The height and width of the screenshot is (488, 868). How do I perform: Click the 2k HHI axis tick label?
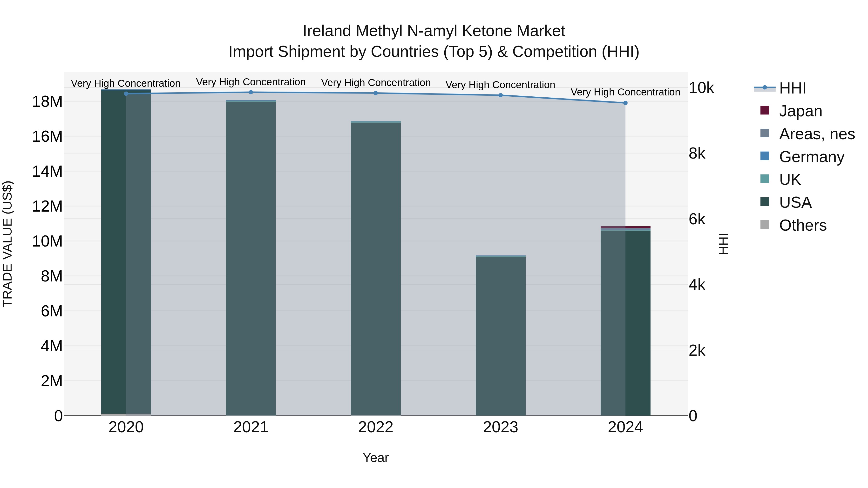click(x=697, y=351)
